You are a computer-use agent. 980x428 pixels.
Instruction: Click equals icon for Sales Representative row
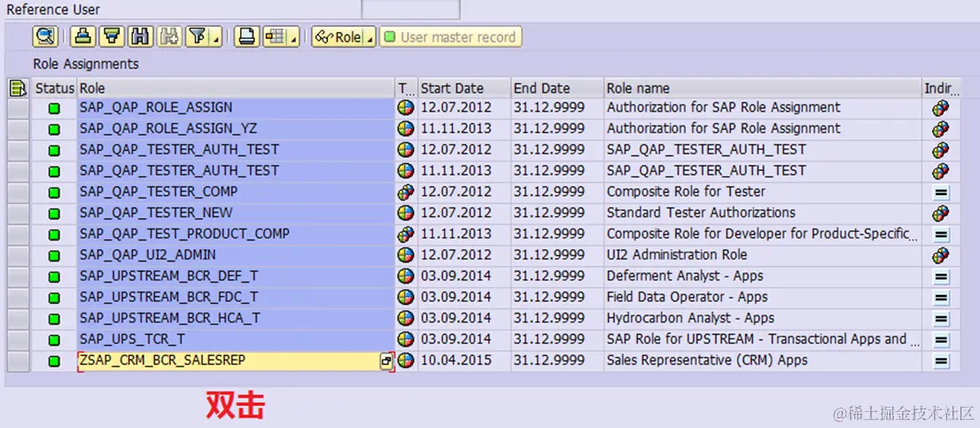click(941, 362)
